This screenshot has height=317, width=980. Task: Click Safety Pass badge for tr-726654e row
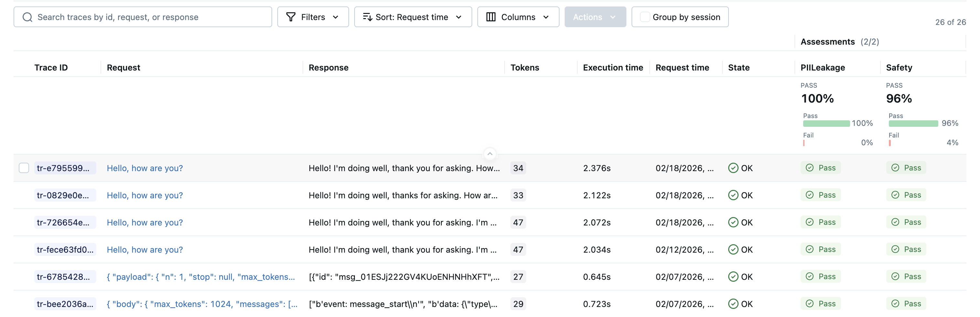pos(906,222)
